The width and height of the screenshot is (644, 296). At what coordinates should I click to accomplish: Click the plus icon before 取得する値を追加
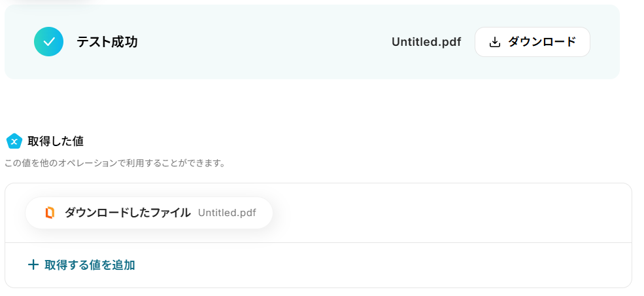pyautogui.click(x=33, y=265)
